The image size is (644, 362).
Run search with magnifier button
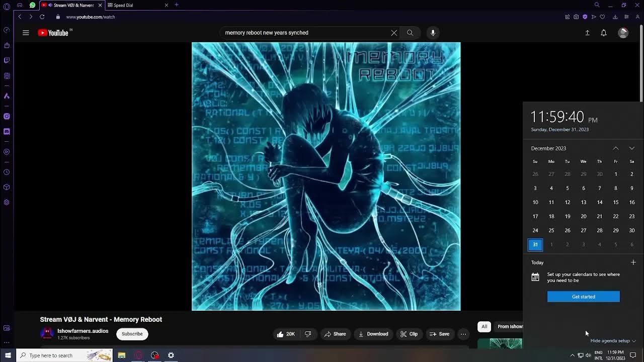click(x=410, y=33)
